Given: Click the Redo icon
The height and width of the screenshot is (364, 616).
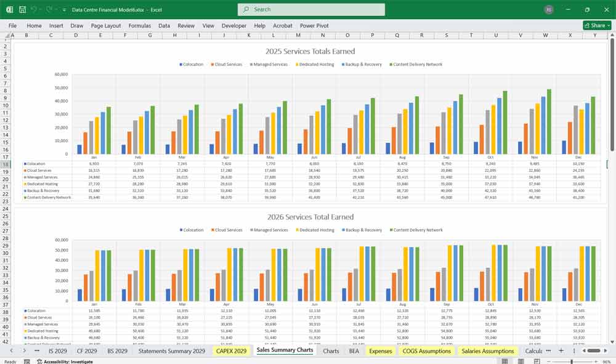Looking at the screenshot, I should [49, 10].
